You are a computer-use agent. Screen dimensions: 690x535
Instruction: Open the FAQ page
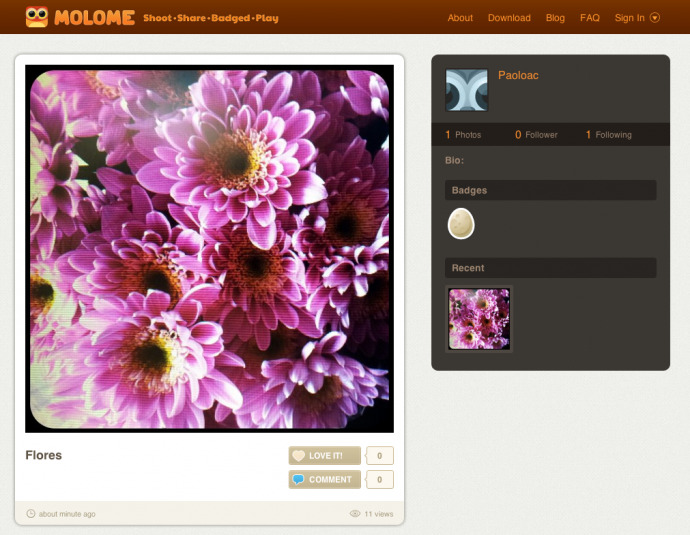pyautogui.click(x=590, y=18)
